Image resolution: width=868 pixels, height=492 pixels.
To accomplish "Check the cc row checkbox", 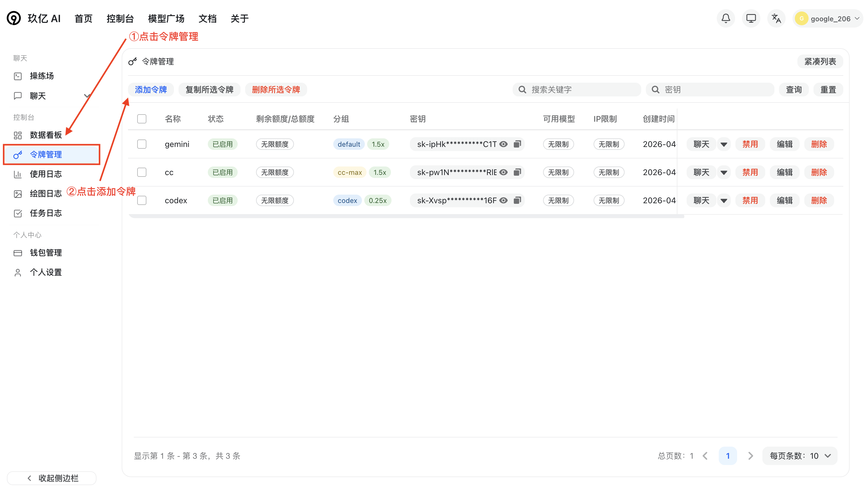I will point(142,172).
